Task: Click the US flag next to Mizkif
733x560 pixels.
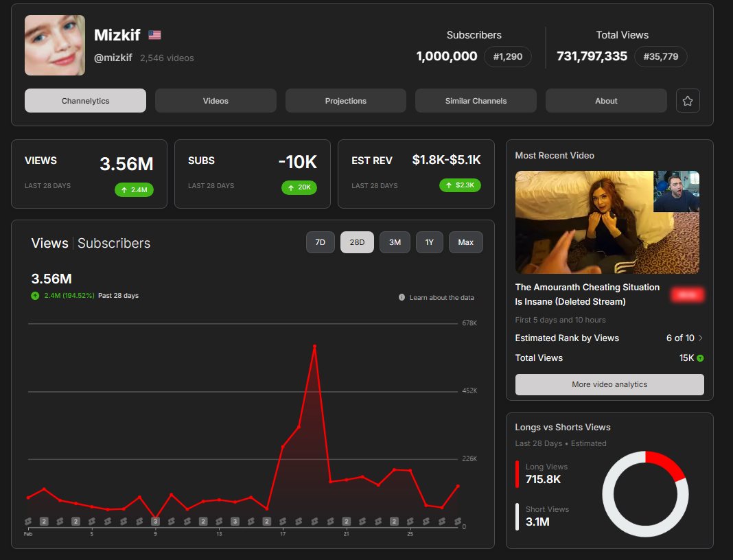Action: click(x=154, y=34)
